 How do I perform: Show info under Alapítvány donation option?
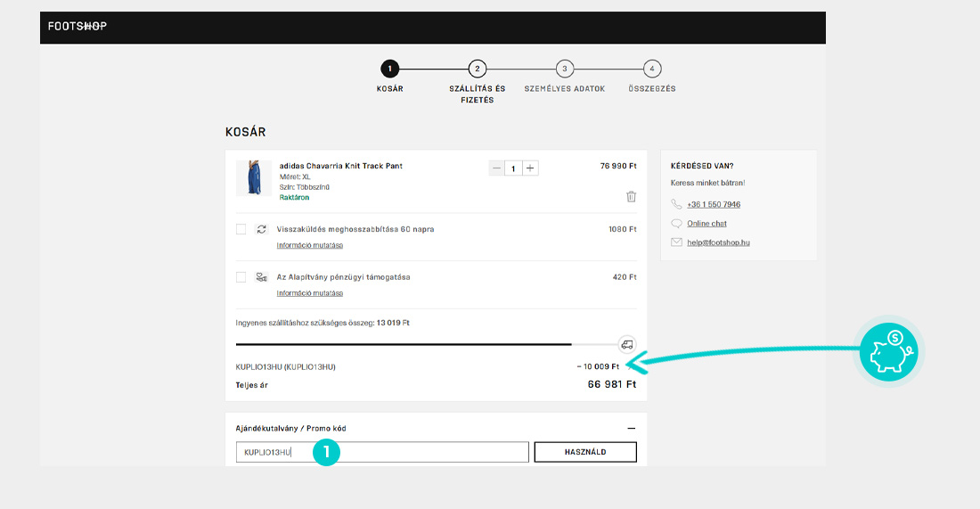tap(309, 293)
